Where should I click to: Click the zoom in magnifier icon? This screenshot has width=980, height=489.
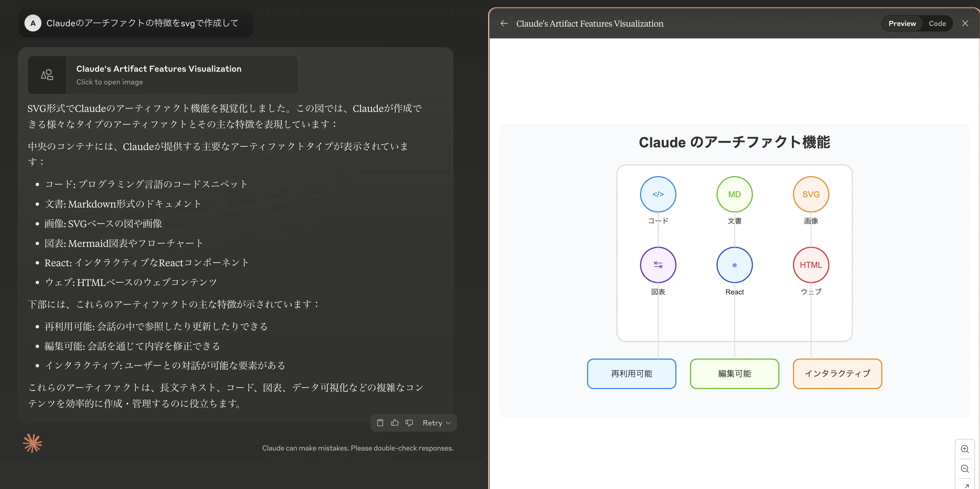pos(965,449)
